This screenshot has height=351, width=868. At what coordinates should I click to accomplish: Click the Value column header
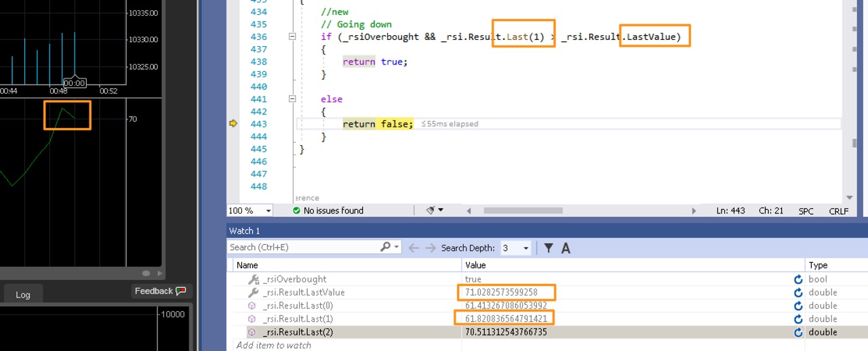point(633,265)
